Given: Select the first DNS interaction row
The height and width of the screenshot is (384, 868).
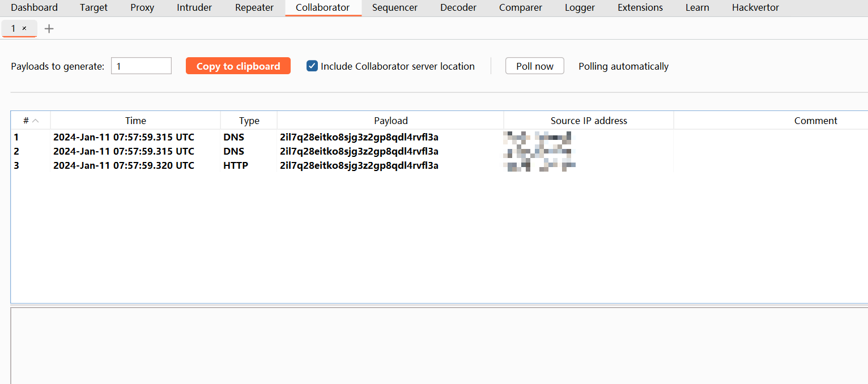Looking at the screenshot, I should click(x=227, y=137).
